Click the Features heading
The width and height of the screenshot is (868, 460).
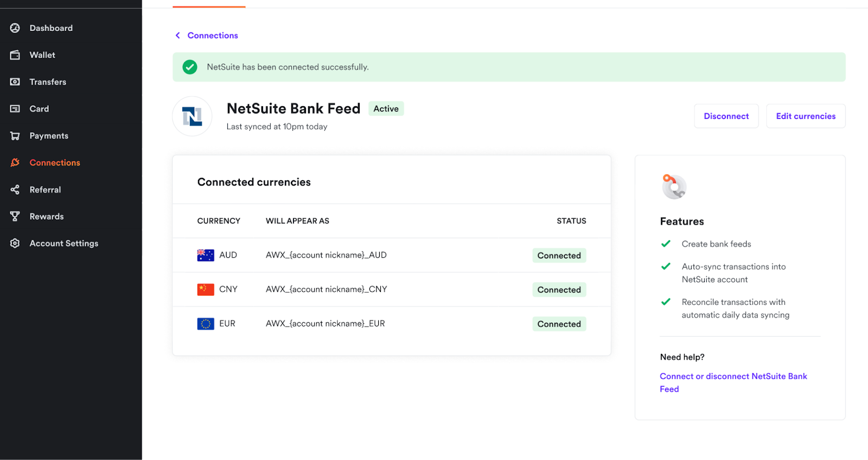tap(682, 221)
